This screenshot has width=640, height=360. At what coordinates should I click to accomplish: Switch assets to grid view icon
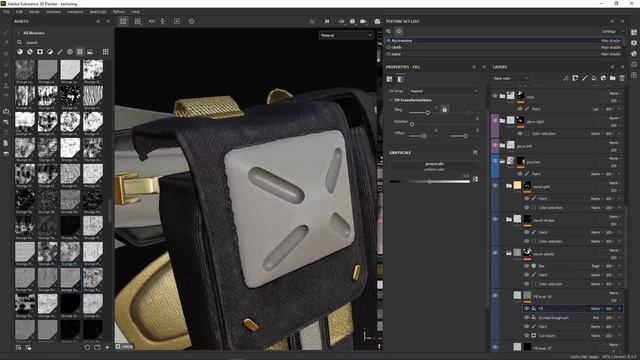(106, 52)
